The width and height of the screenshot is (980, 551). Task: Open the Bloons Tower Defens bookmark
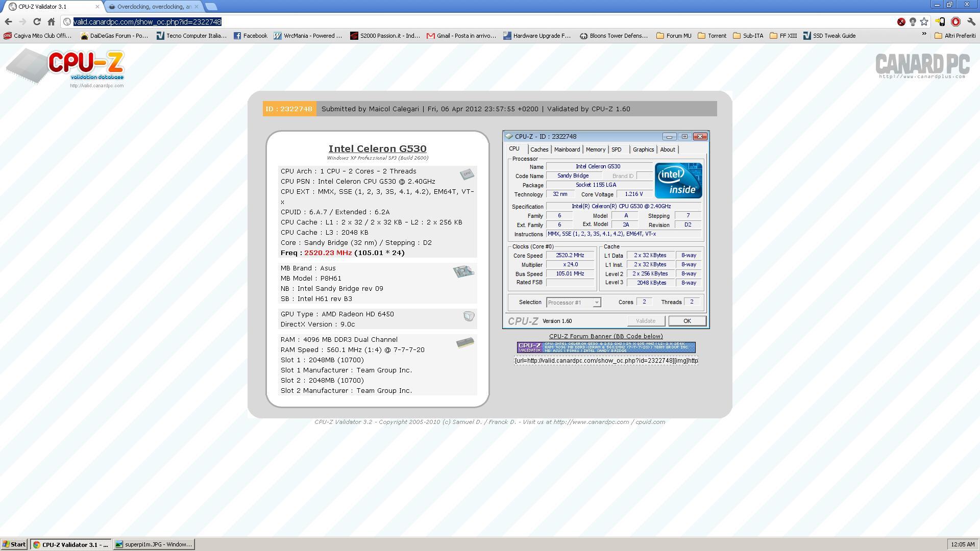click(614, 36)
